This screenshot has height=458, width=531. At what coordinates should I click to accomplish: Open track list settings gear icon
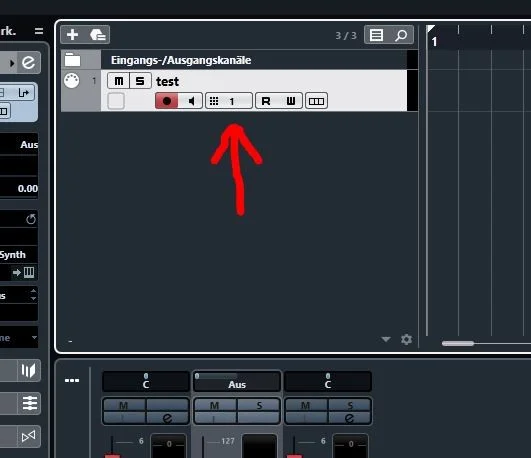(x=406, y=339)
